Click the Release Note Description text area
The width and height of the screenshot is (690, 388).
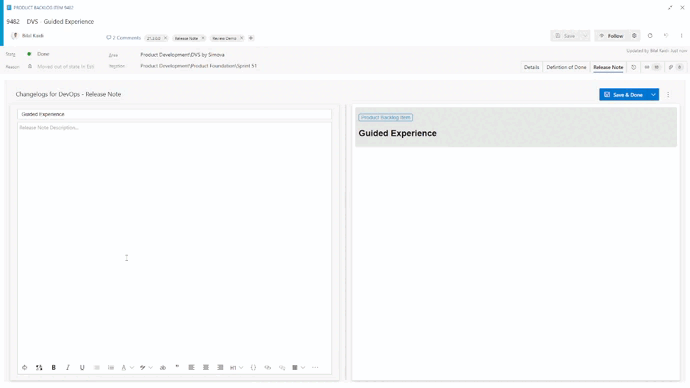click(174, 240)
